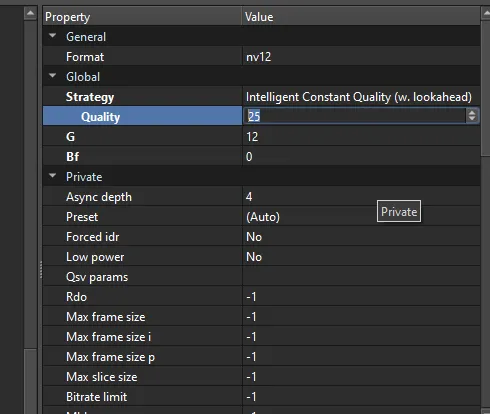The height and width of the screenshot is (414, 490).
Task: Click the right scrollbar up arrow
Action: click(x=486, y=13)
